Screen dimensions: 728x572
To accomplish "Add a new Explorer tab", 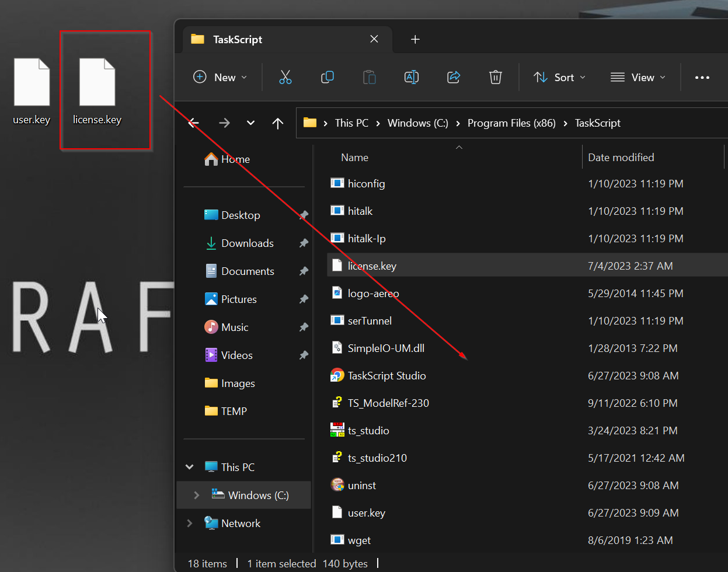I will tap(415, 39).
